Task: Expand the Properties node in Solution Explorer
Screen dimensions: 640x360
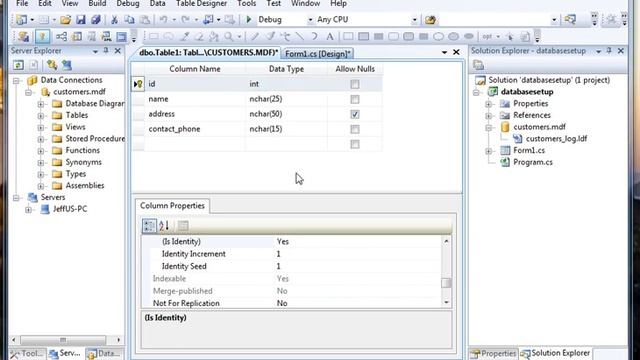Action: click(489, 104)
